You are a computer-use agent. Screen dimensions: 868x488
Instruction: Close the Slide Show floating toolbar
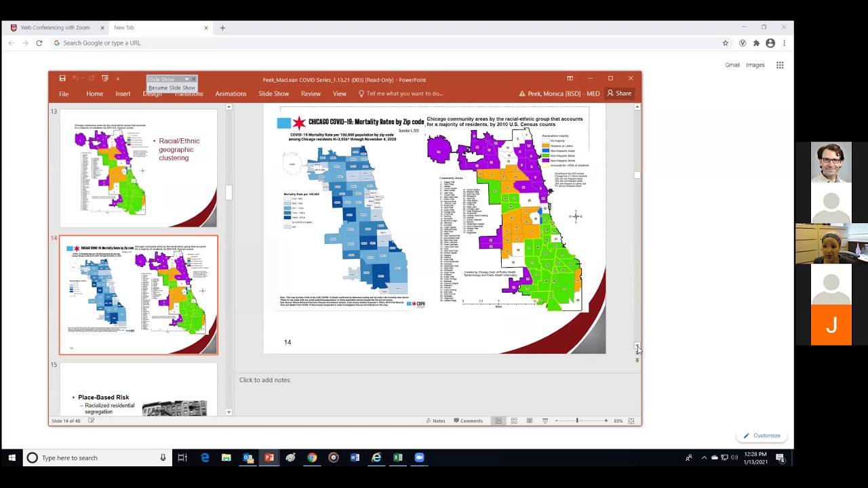[193, 79]
